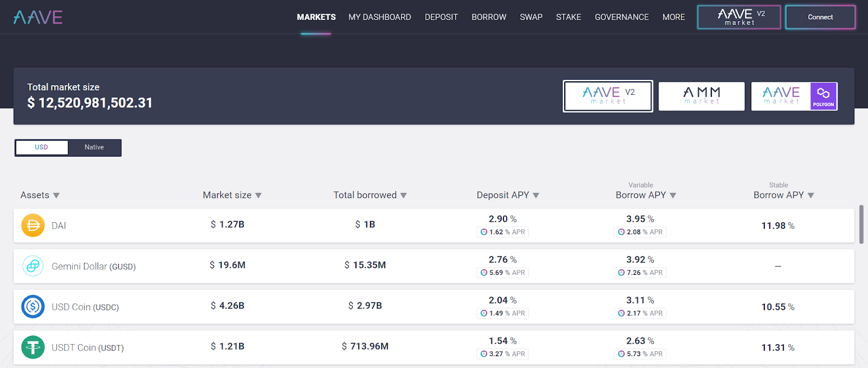Select the AMM market card
Screen dimensions: 868x368
click(x=701, y=96)
